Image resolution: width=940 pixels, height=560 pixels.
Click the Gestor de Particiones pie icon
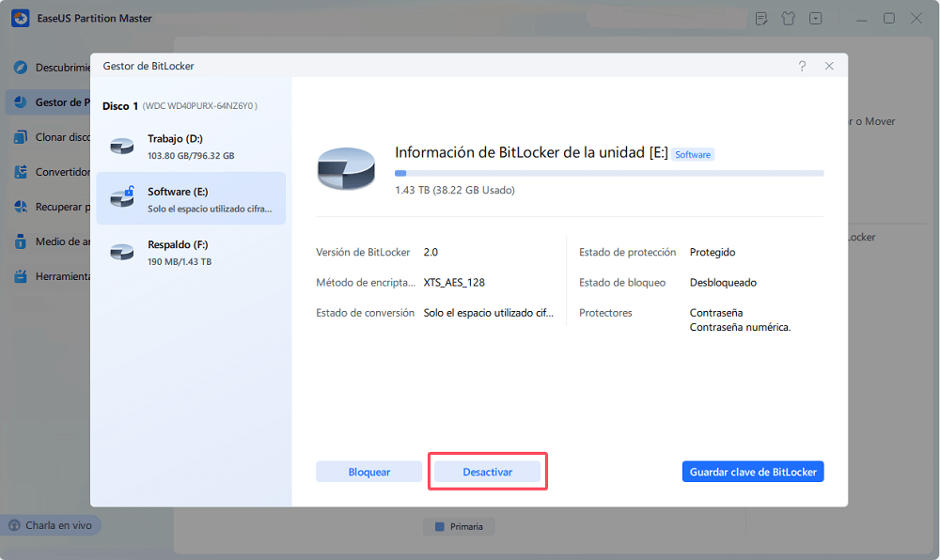(x=21, y=101)
